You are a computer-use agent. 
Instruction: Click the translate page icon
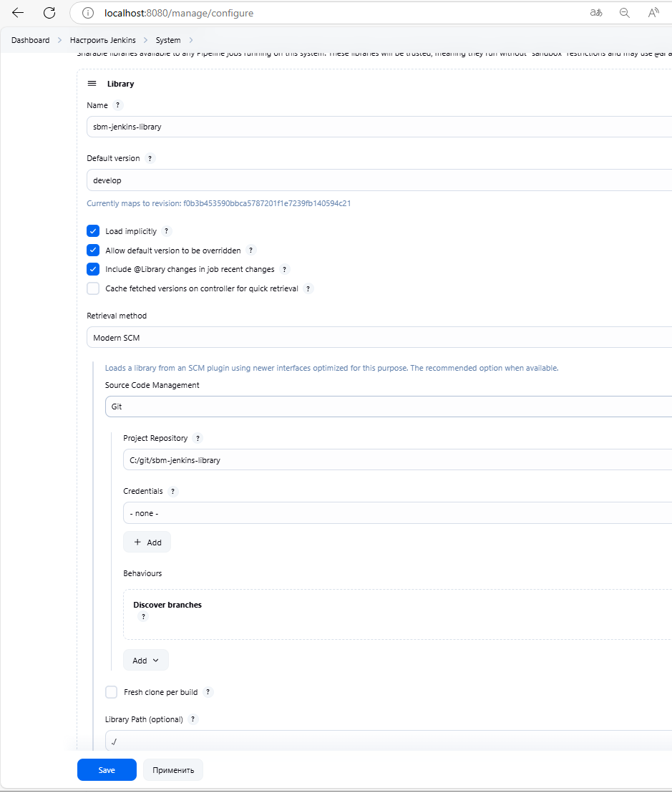[595, 13]
